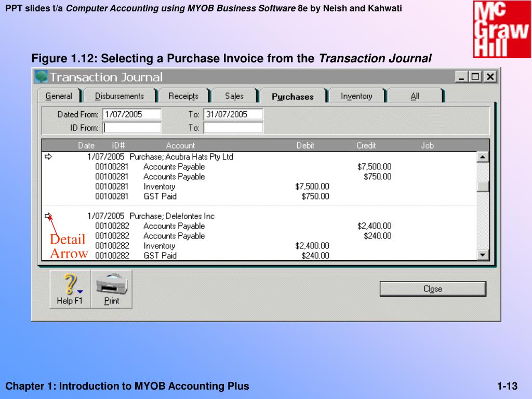Click the $2,400.00 credit amount
The height and width of the screenshot is (399, 532).
click(374, 226)
